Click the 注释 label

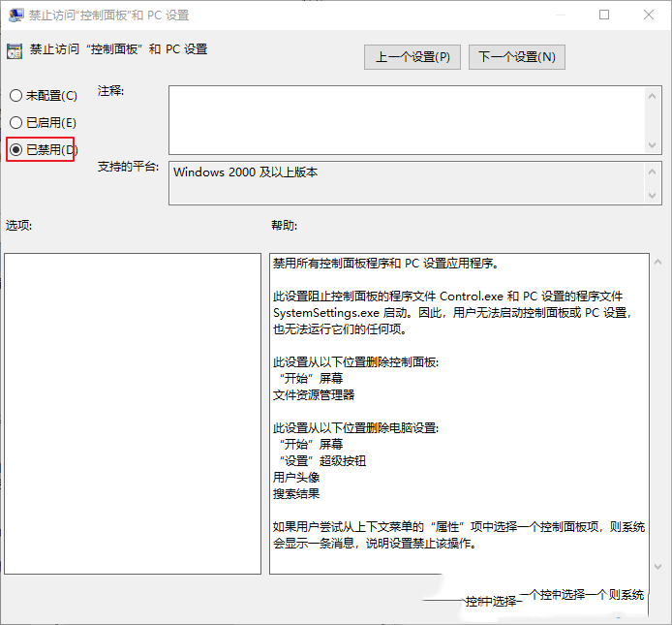pos(110,91)
